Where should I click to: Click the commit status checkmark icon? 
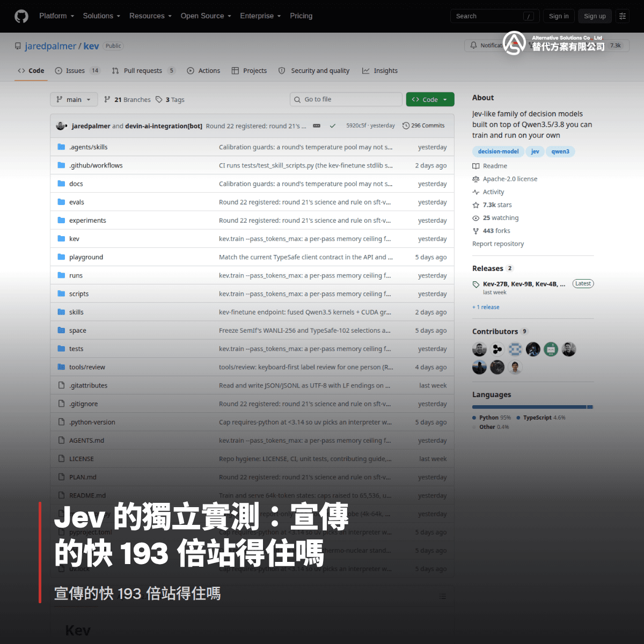pyautogui.click(x=333, y=126)
